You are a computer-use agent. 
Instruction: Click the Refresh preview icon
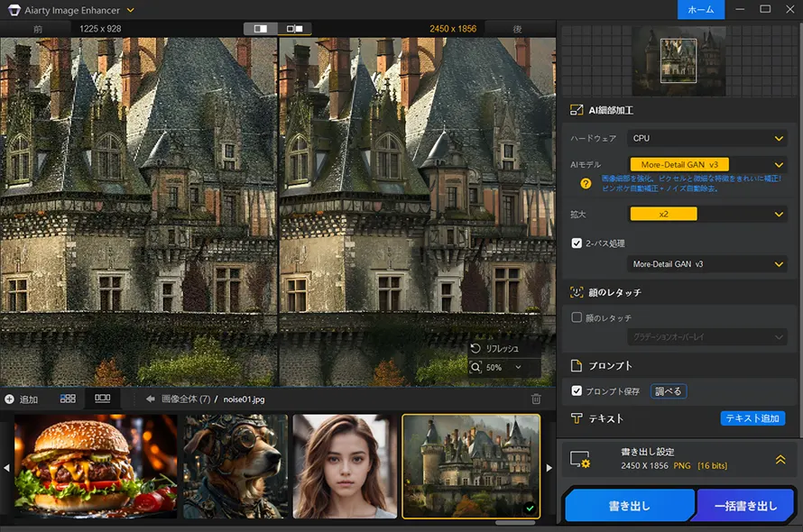(x=475, y=348)
